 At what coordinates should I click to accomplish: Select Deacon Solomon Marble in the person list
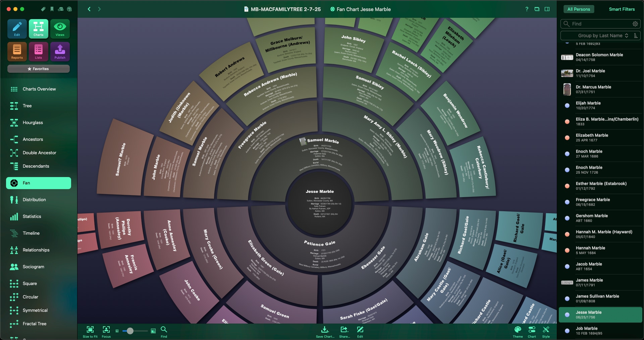[x=600, y=57]
